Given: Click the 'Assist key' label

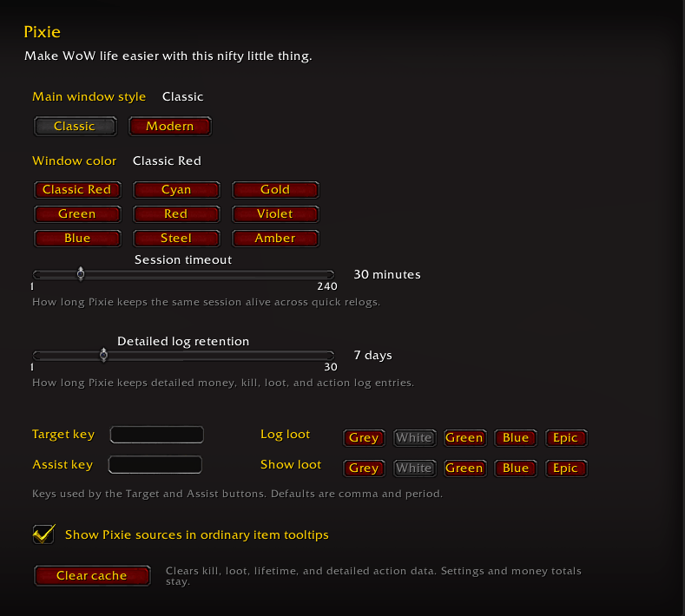Looking at the screenshot, I should pyautogui.click(x=63, y=464).
